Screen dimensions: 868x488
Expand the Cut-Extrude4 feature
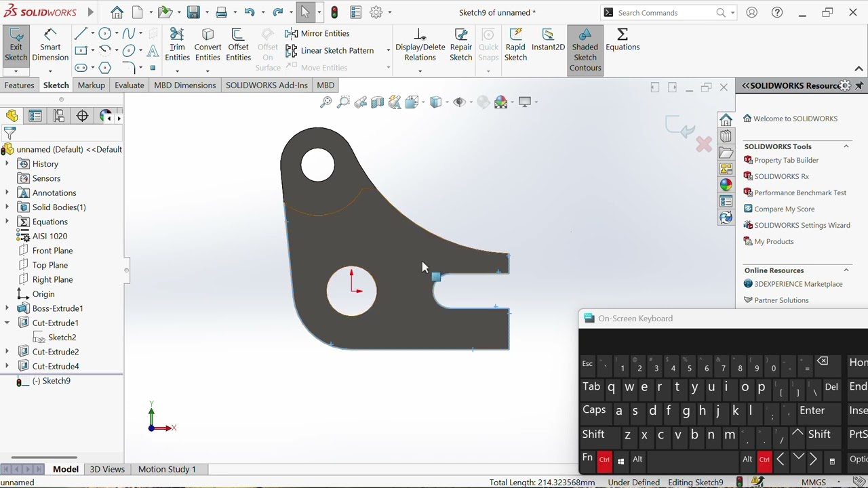point(7,367)
